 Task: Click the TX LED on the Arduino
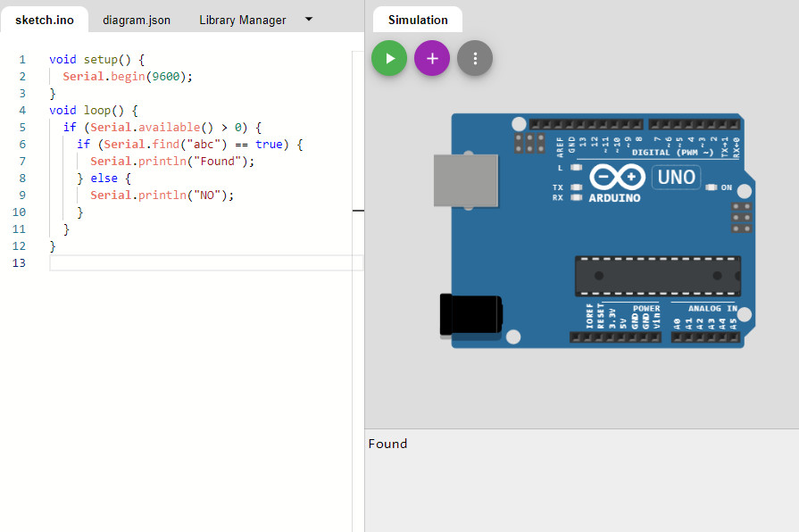pos(577,187)
